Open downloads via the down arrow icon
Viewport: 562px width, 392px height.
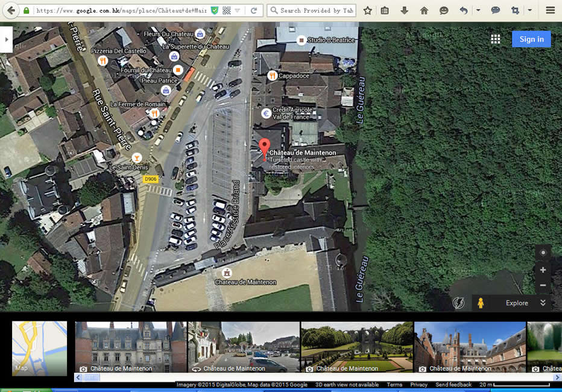tap(404, 10)
